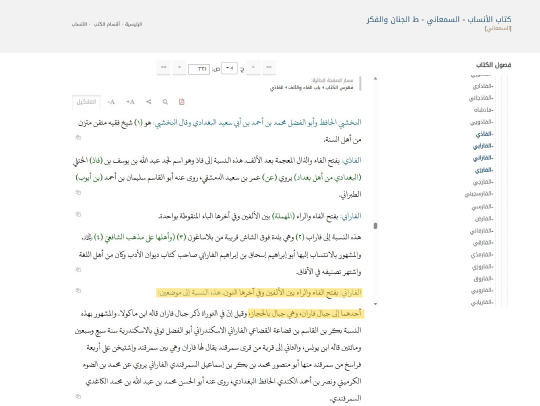Click the magnifier search icon in toolbar
540x406 pixels.
coord(165,102)
